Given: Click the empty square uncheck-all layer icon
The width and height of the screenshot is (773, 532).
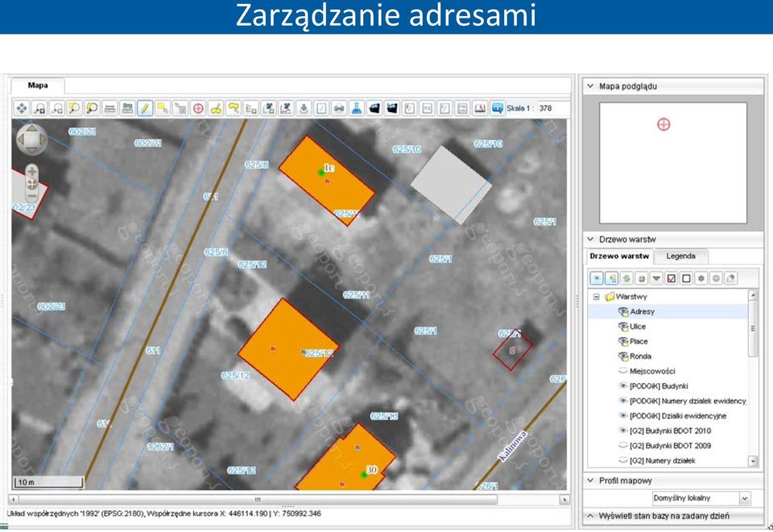Looking at the screenshot, I should click(x=686, y=278).
